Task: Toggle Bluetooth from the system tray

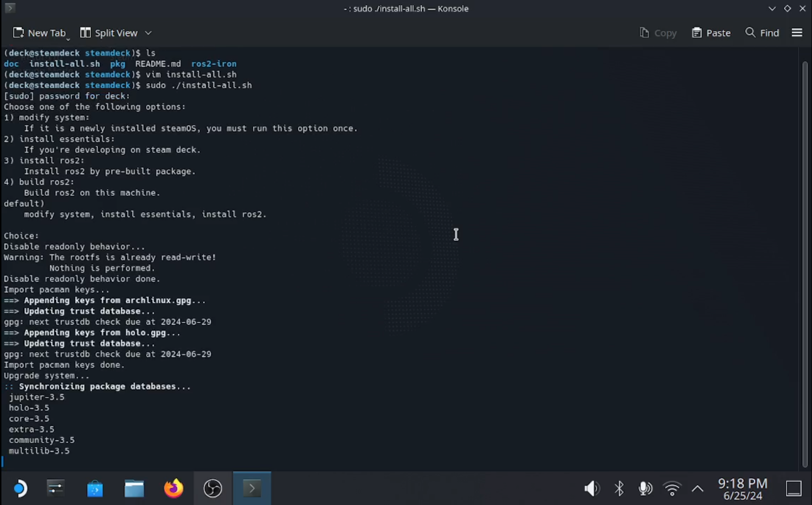Action: [x=619, y=488]
